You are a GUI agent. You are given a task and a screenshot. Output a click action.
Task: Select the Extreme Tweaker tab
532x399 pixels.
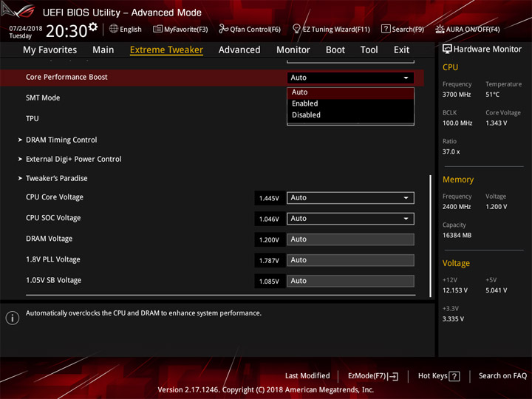[x=166, y=50]
